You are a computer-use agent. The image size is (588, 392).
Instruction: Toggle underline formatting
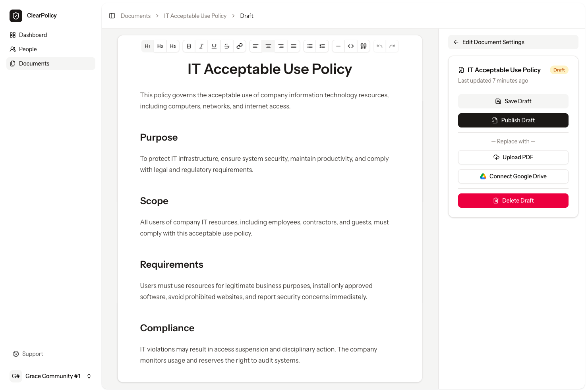point(214,46)
